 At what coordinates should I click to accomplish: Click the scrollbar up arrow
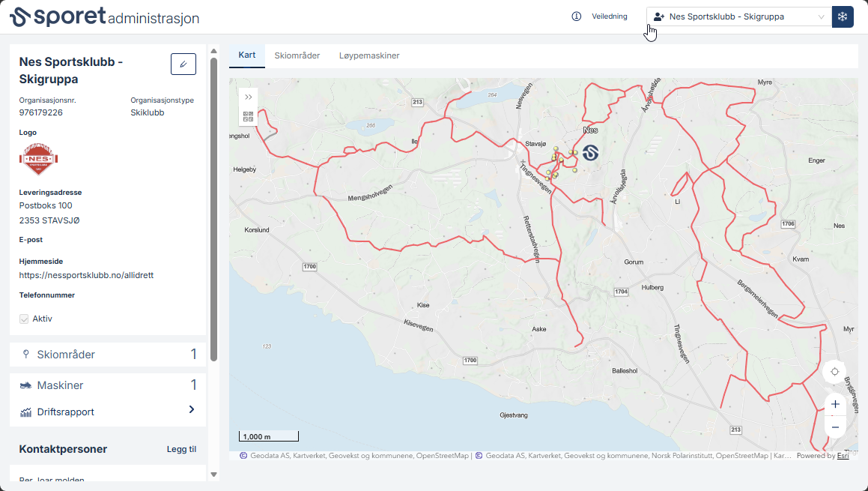click(213, 51)
